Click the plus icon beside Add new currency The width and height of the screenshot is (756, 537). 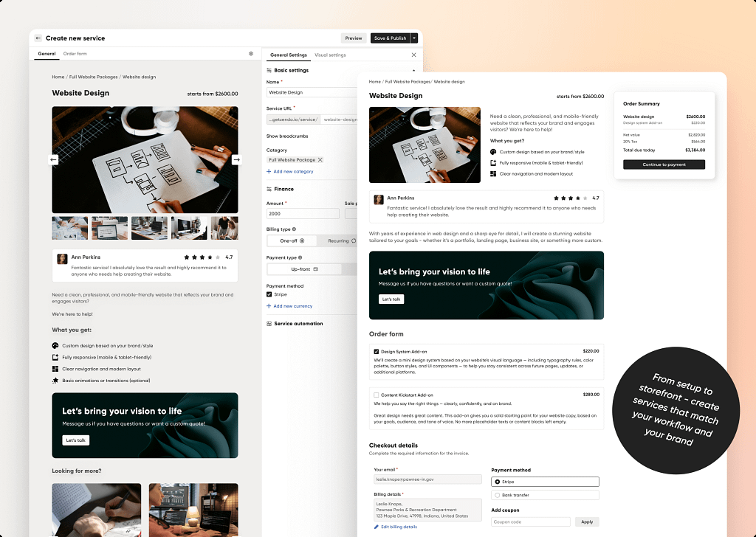(x=269, y=306)
